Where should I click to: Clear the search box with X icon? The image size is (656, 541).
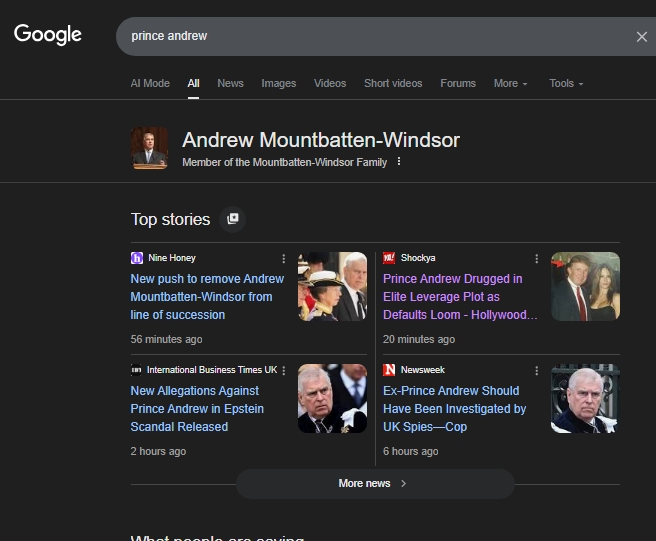[x=641, y=37]
